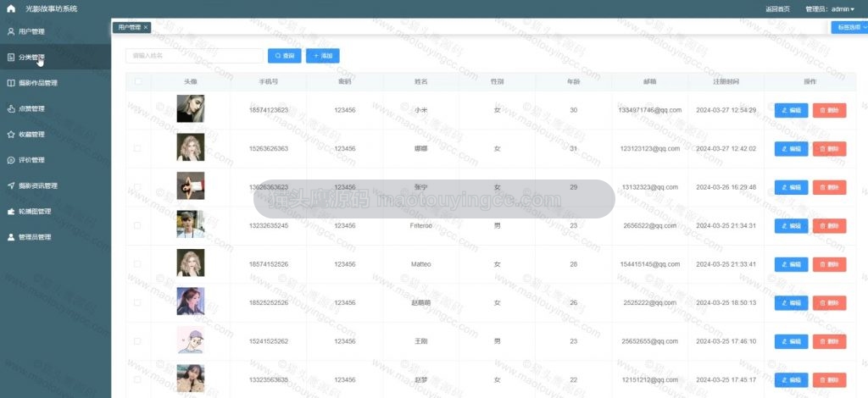Viewport: 868px width, 398px height.
Task: Delete the Friteroo user row
Action: 829,226
